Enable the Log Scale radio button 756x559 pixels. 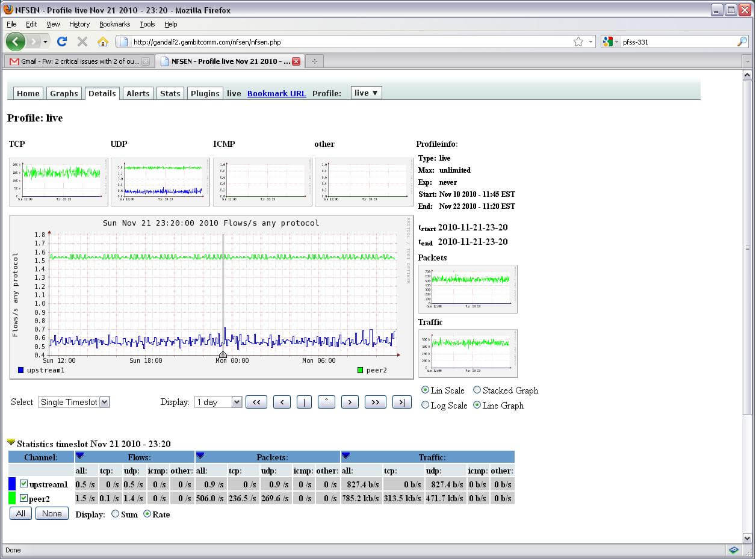426,405
